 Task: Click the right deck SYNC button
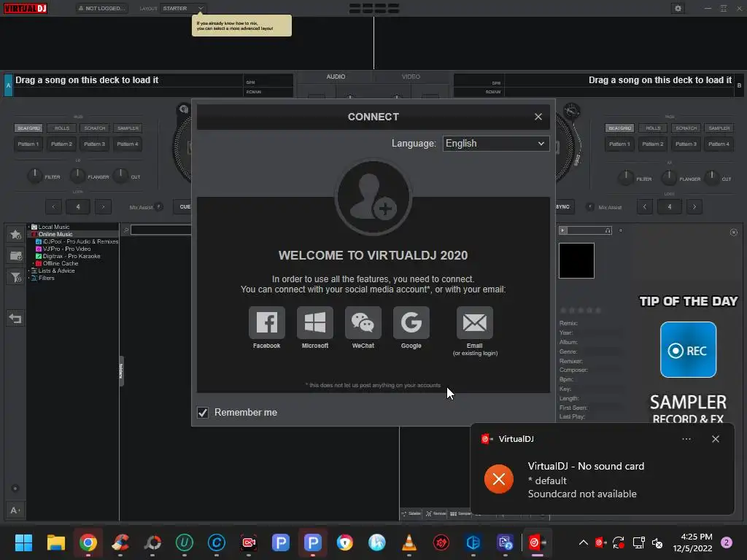[564, 206]
